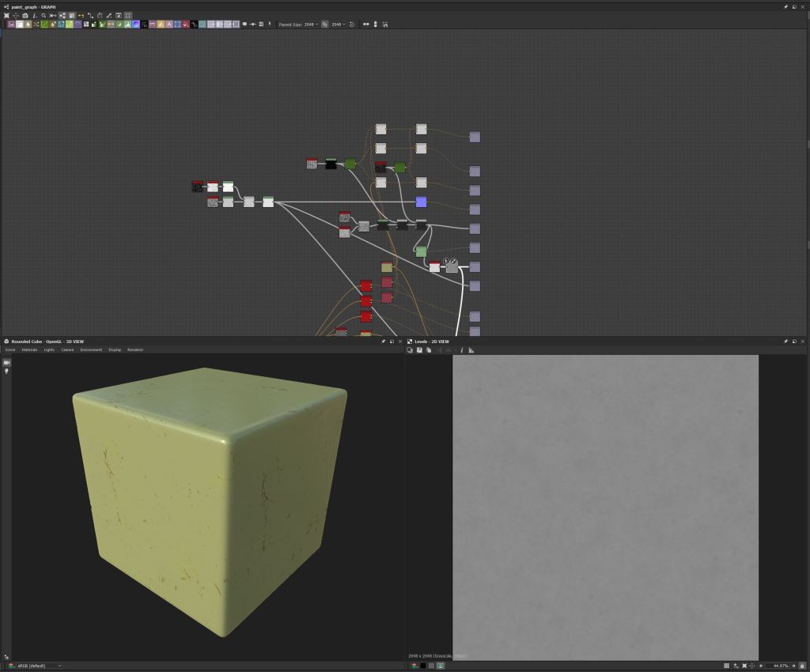Click the screenshot camera icon in graph toolbar
Viewport: 810px width, 672px height.
pos(25,15)
